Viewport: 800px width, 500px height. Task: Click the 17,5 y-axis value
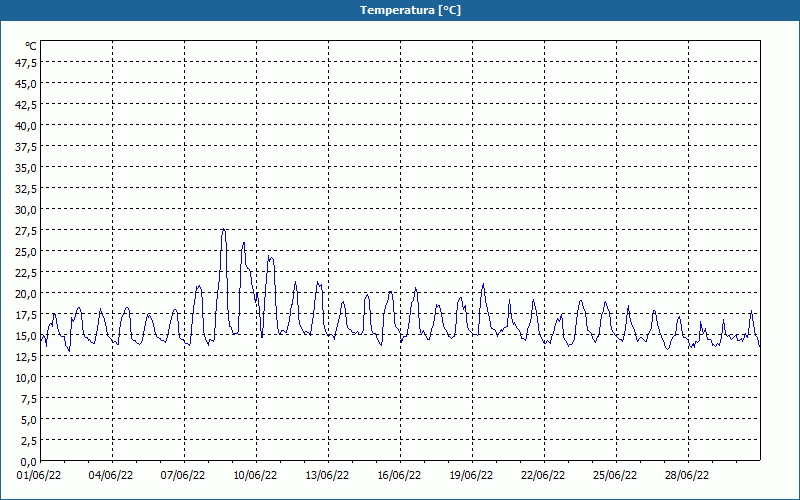pyautogui.click(x=26, y=315)
